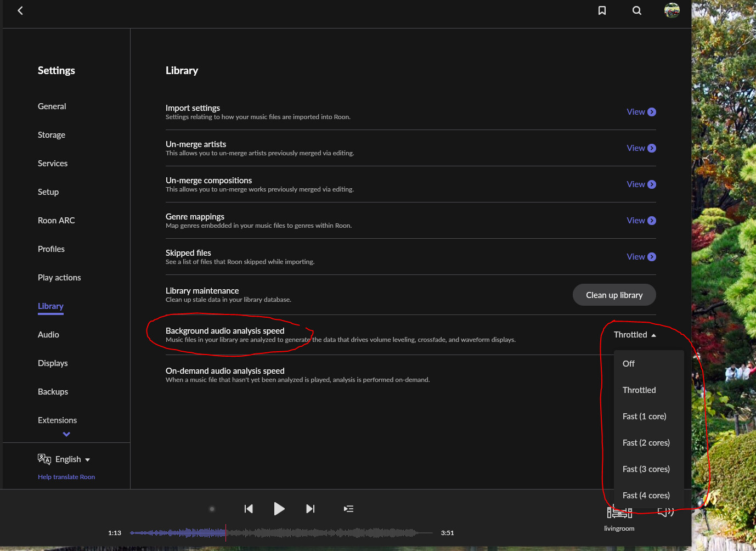
Task: Open search using the magnifier icon
Action: [x=636, y=10]
